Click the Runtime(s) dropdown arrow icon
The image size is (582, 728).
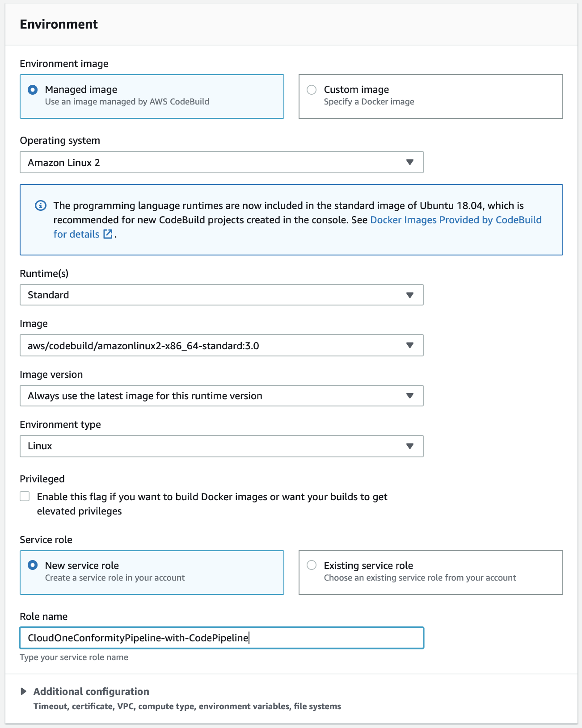click(409, 295)
